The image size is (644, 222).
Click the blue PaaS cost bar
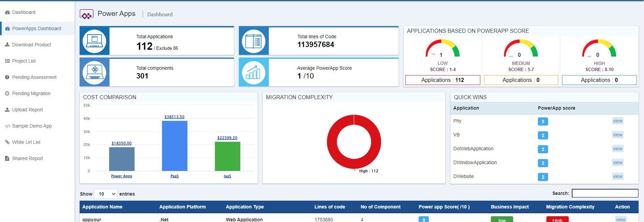click(175, 146)
